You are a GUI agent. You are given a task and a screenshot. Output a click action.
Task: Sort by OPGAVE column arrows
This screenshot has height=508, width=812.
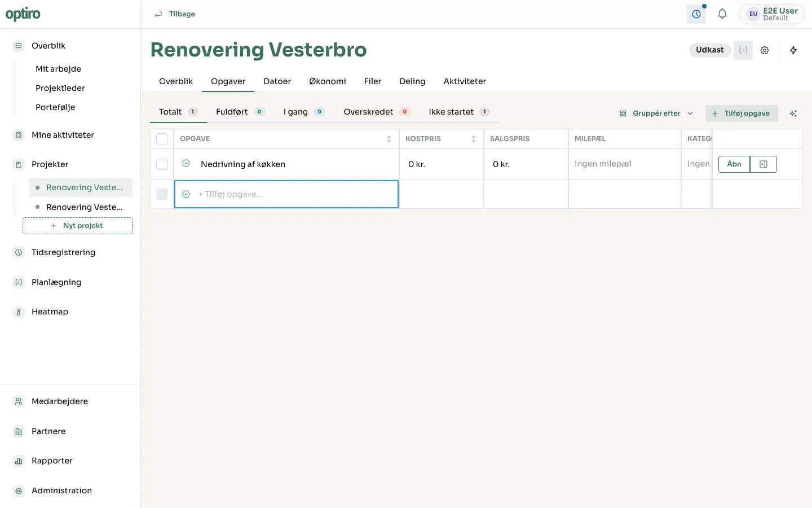coord(389,139)
